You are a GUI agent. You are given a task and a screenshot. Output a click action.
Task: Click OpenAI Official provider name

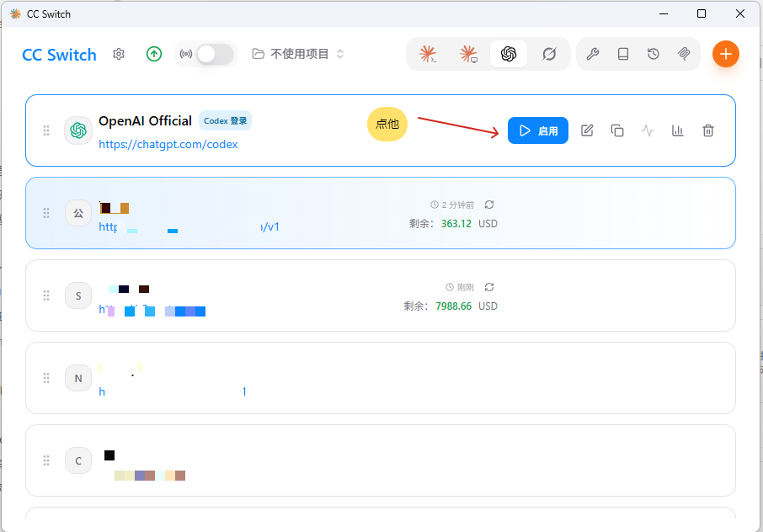(145, 120)
